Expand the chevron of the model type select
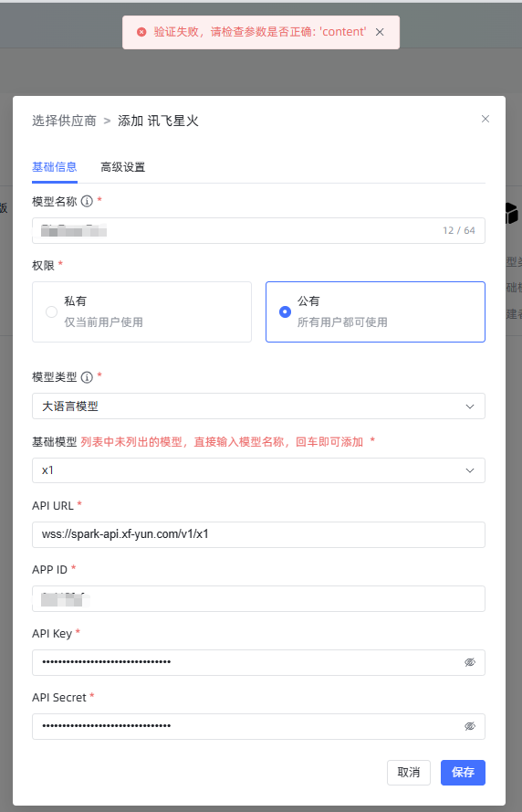 click(x=470, y=406)
